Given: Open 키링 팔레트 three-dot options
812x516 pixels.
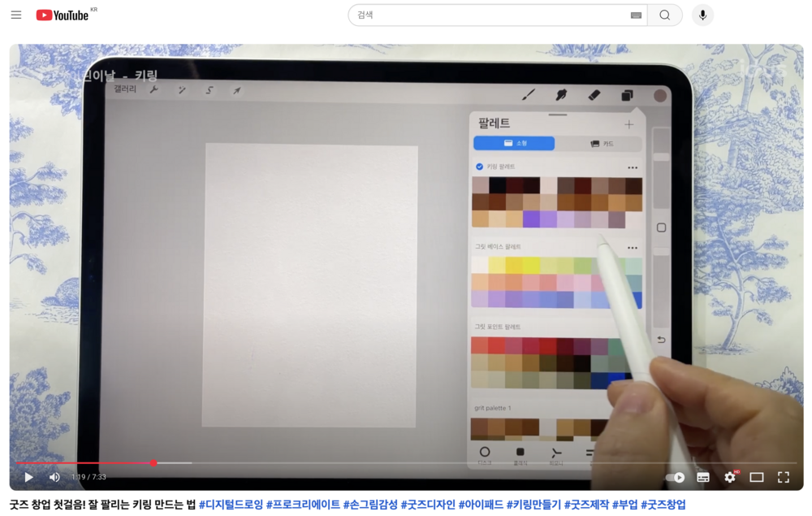Looking at the screenshot, I should 633,167.
